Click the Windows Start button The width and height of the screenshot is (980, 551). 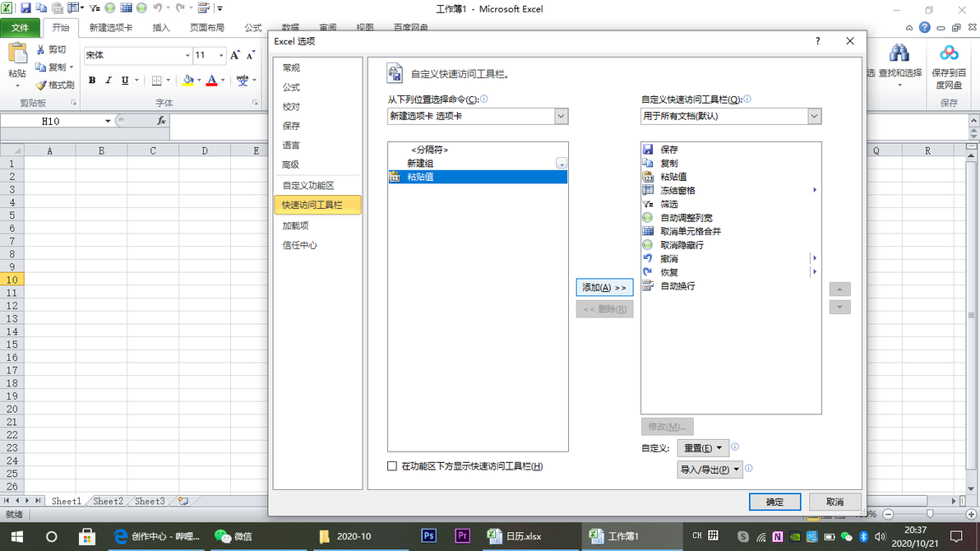[17, 537]
